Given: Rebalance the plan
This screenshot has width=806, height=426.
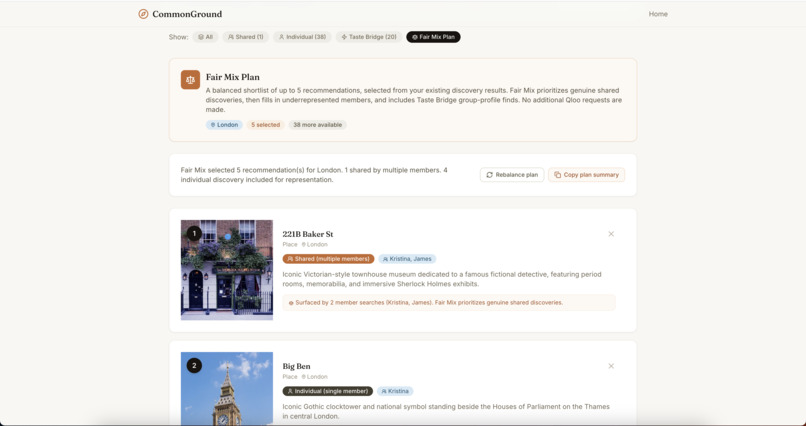Looking at the screenshot, I should click(512, 175).
